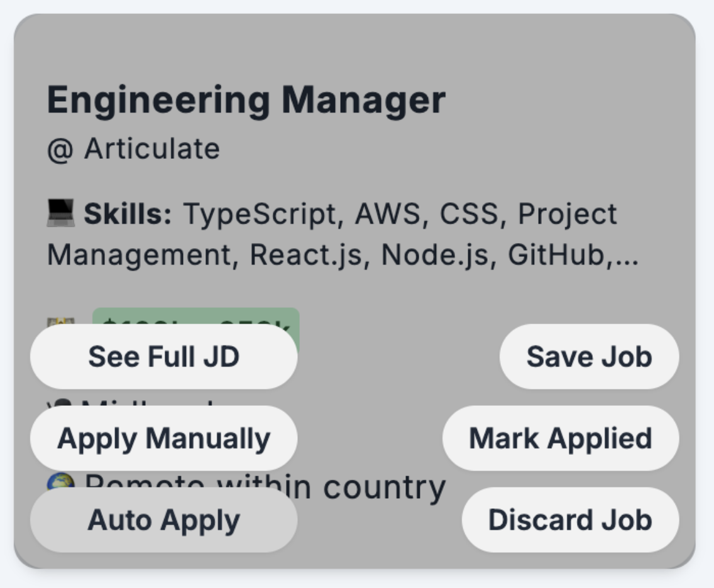Mark the Articulate job as applied

561,438
